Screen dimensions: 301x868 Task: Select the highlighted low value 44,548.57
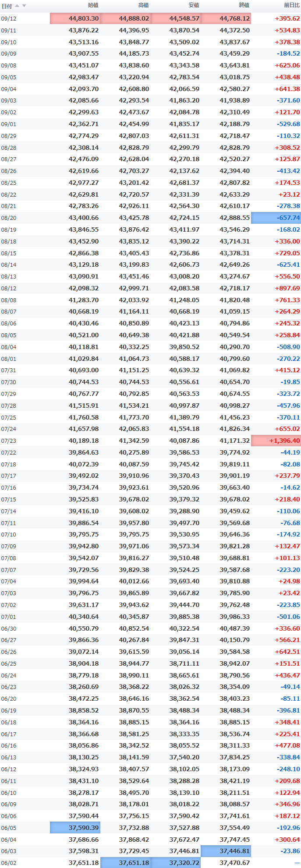tap(176, 18)
